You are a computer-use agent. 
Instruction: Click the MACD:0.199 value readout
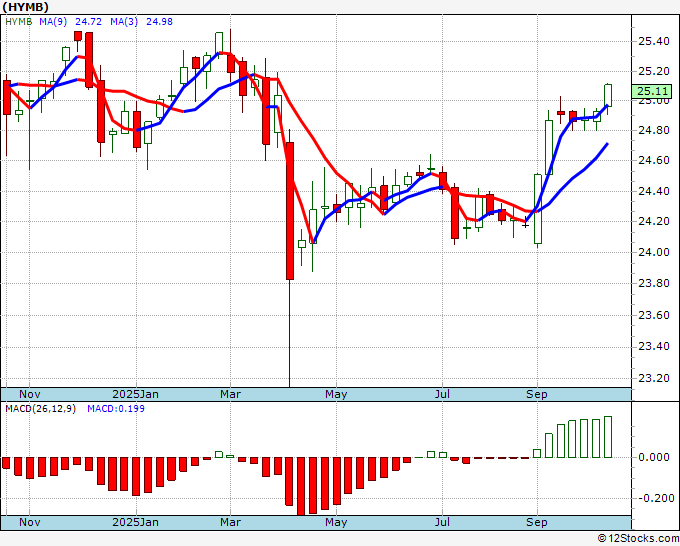tap(116, 409)
